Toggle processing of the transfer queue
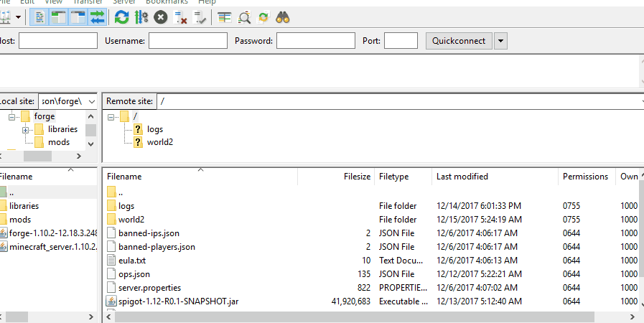This screenshot has width=644, height=323. click(141, 17)
